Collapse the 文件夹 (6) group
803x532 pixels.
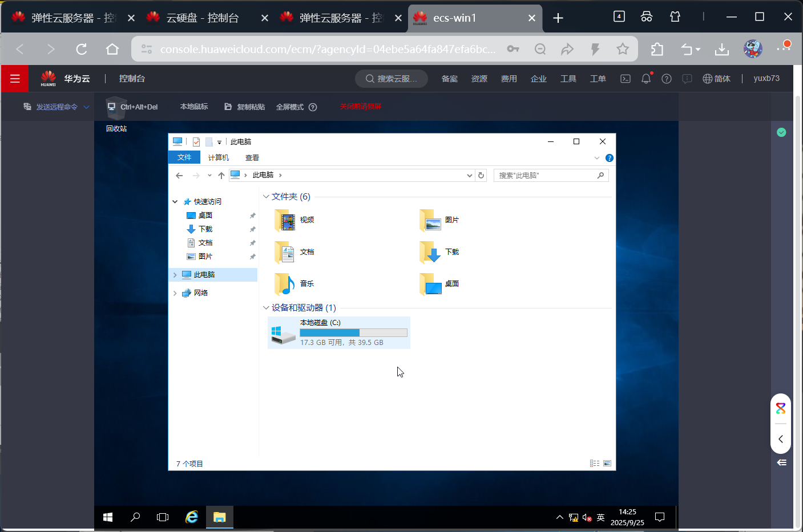tap(266, 197)
